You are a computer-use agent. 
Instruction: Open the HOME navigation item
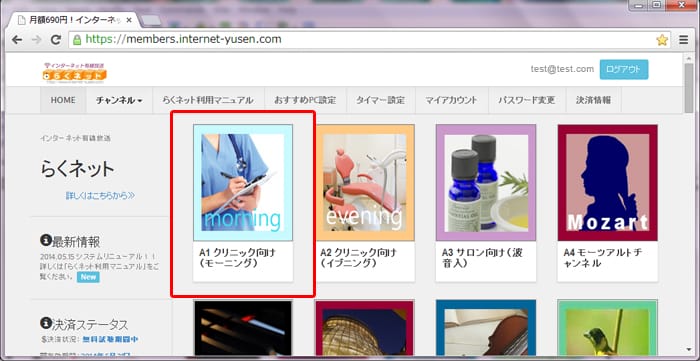click(62, 100)
